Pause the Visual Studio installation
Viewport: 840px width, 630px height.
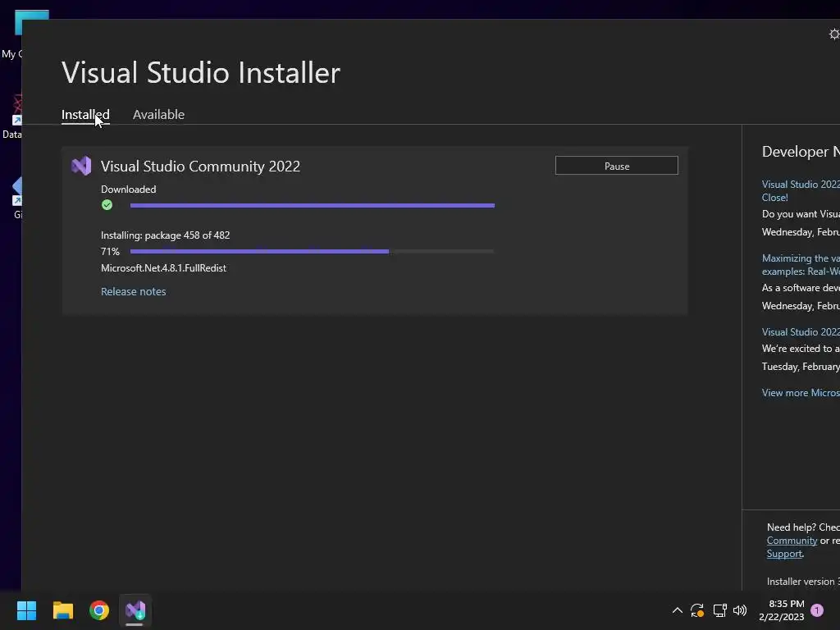pyautogui.click(x=617, y=166)
